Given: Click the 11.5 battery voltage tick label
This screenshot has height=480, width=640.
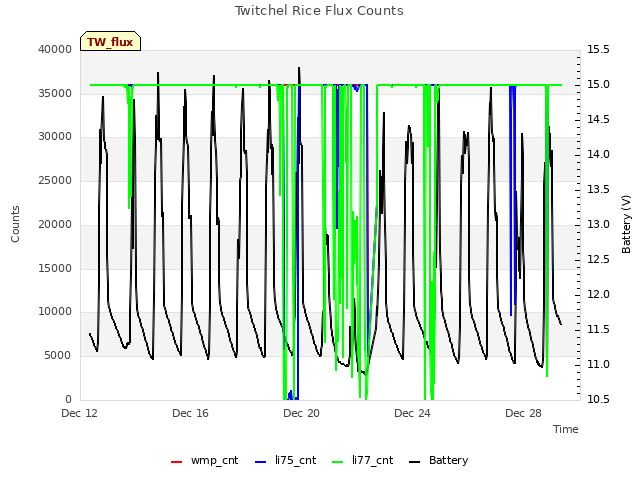Looking at the screenshot, I should 598,329.
